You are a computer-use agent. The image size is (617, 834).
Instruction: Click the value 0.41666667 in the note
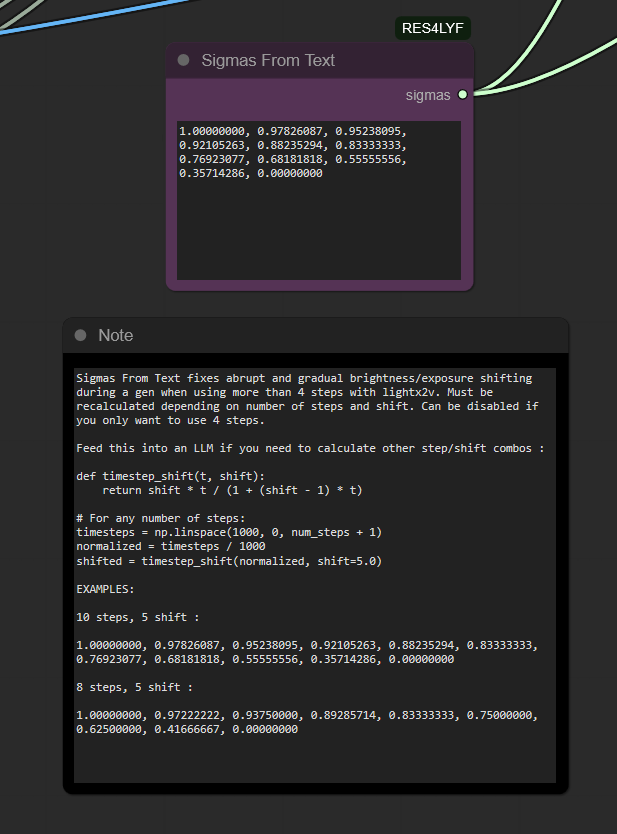187,729
